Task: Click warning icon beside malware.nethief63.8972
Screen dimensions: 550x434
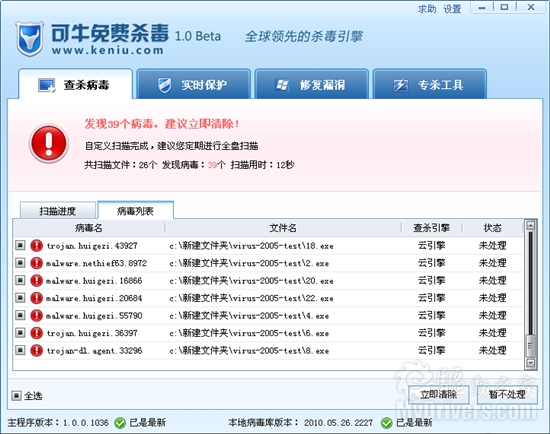Action: pos(36,263)
